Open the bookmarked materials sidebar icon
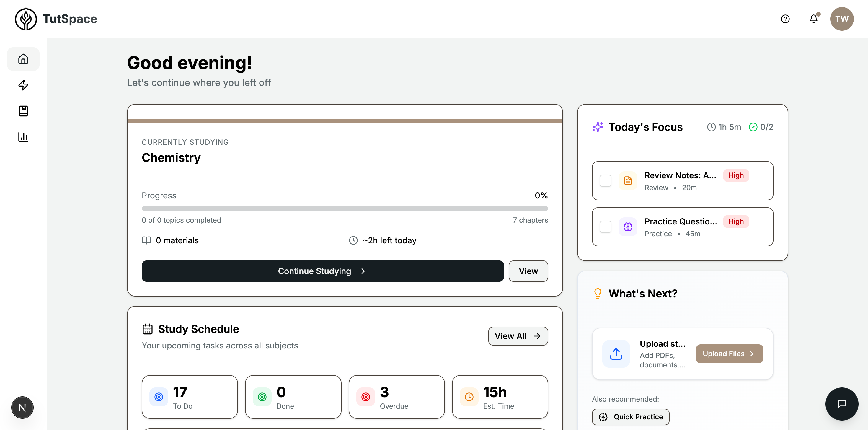Screen dimensions: 868x430 pyautogui.click(x=23, y=111)
